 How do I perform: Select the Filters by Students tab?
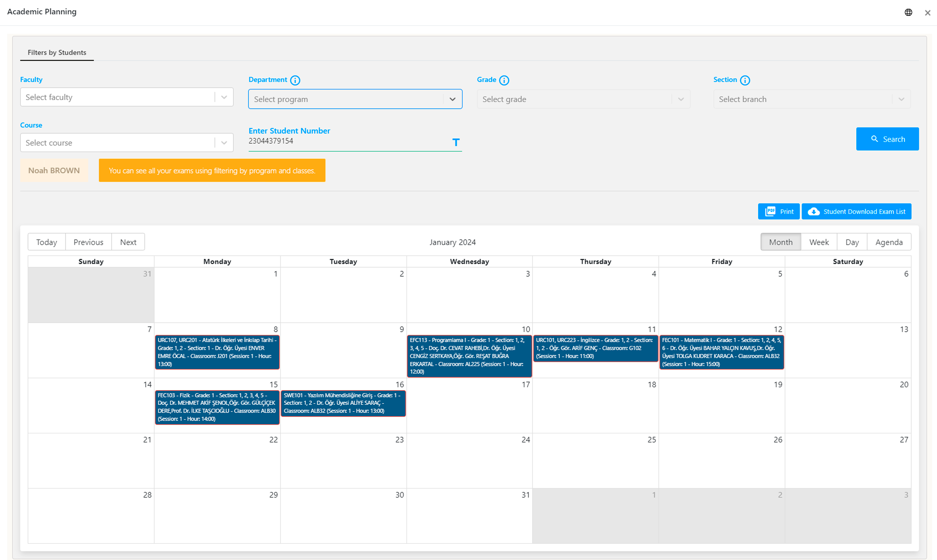[x=57, y=52]
